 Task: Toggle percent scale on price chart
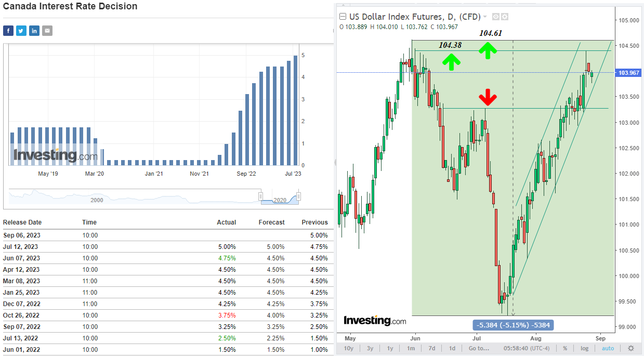tap(565, 348)
